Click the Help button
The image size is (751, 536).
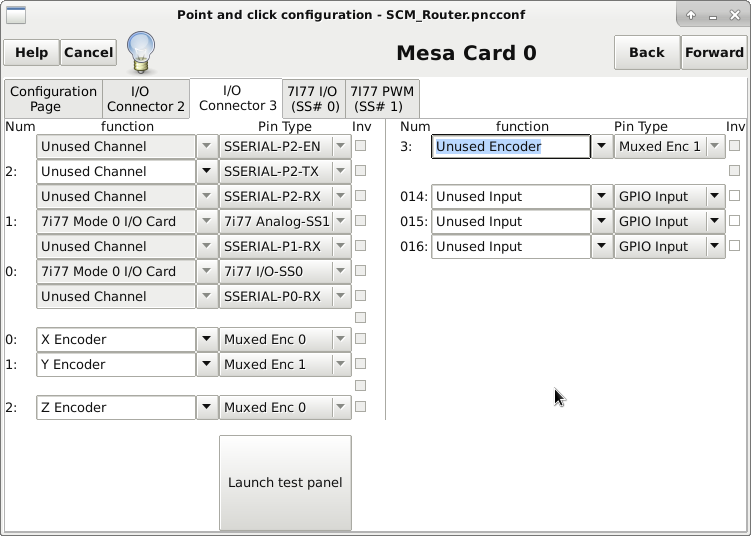(x=31, y=53)
